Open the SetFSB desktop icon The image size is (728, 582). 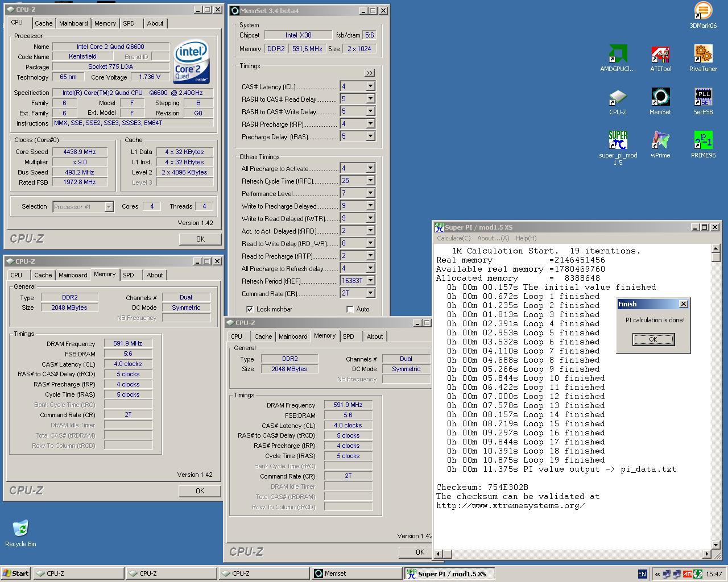coord(703,101)
